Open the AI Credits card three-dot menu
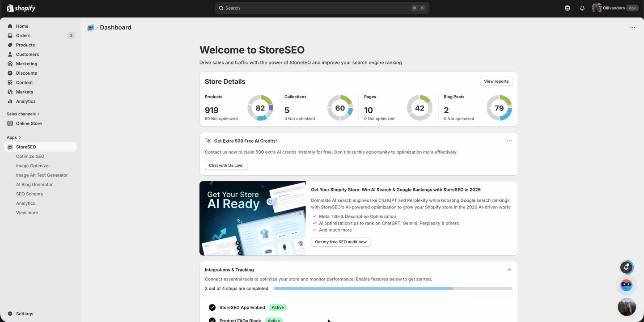This screenshot has width=644, height=322. (x=509, y=141)
